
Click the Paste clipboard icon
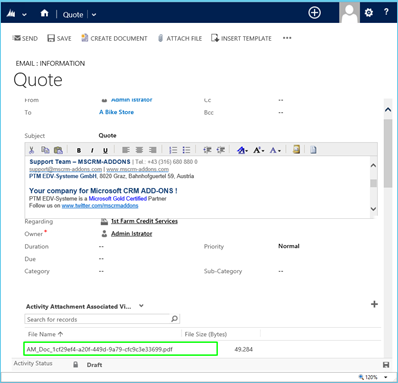58,150
